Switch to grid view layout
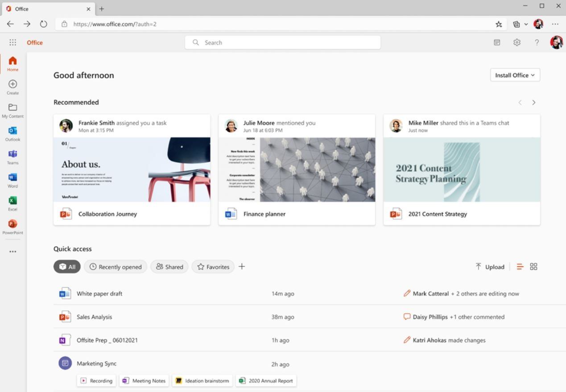Viewport: 566px width, 392px height. 533,267
